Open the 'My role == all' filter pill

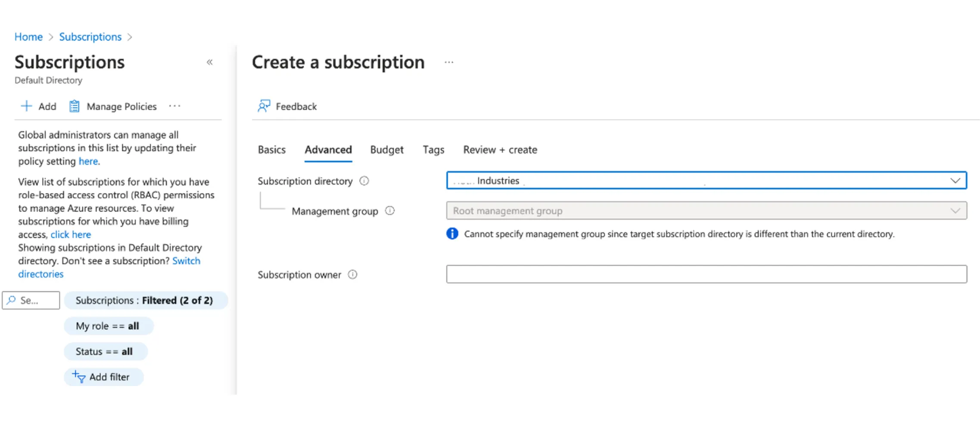click(109, 326)
